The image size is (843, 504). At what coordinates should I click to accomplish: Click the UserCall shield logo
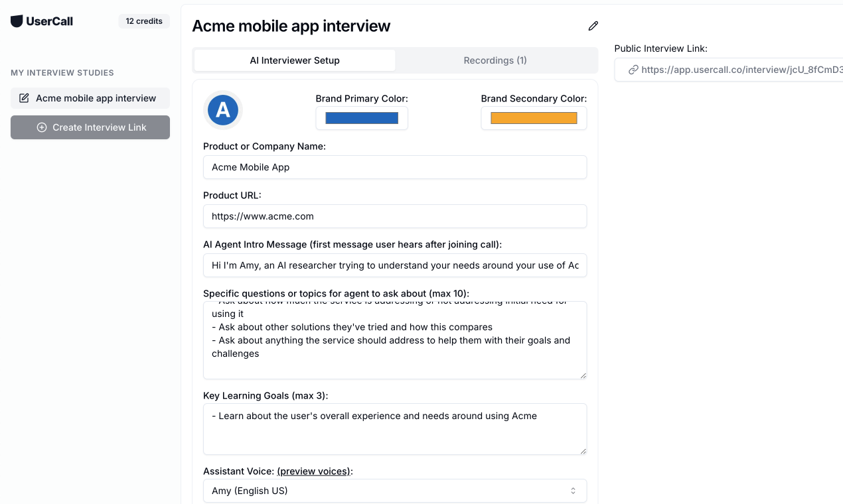point(17,21)
